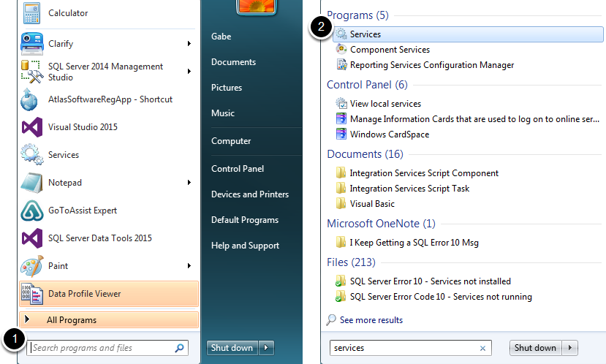
Task: Open Music from the start menu
Action: point(223,113)
